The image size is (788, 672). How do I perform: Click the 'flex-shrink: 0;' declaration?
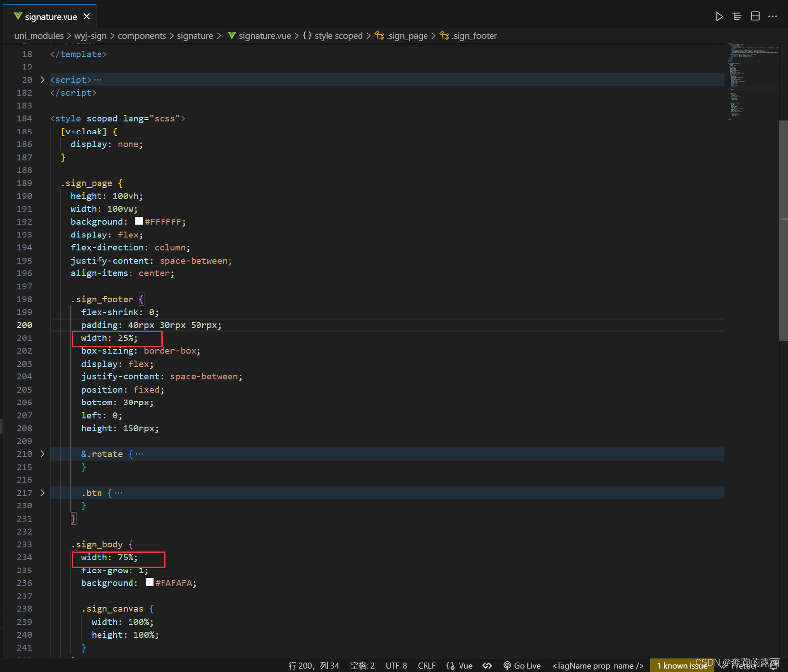[x=120, y=312]
